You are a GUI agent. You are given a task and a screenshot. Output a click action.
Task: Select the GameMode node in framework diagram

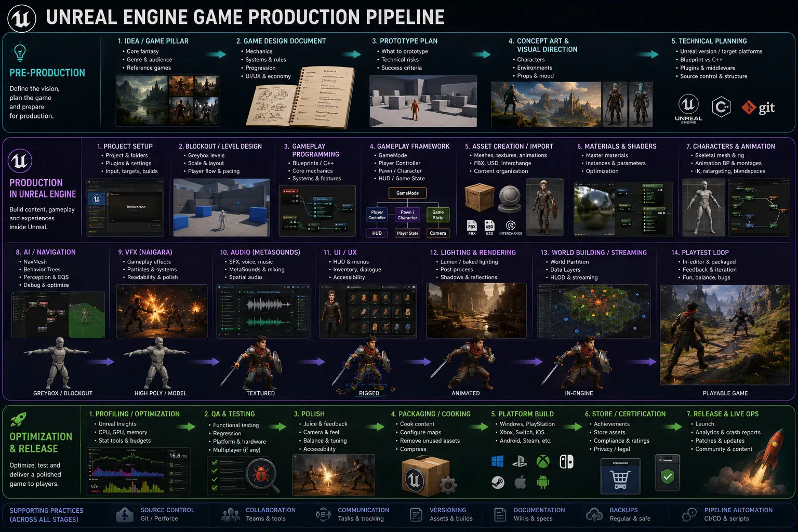pyautogui.click(x=407, y=193)
